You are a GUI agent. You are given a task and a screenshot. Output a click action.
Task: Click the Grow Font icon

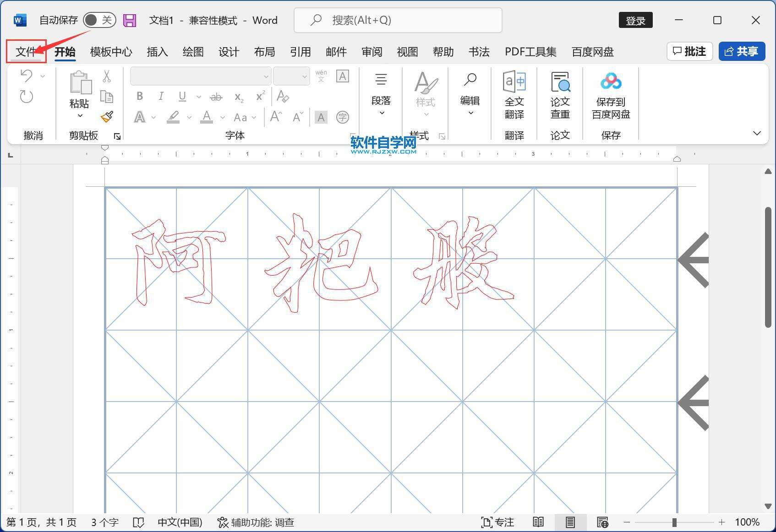click(x=276, y=117)
